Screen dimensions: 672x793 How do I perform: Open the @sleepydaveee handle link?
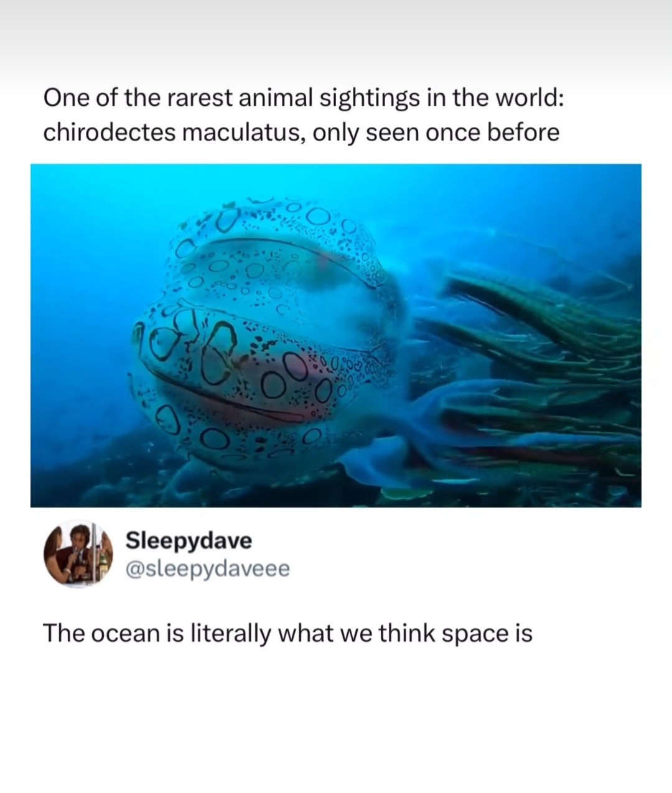pos(208,568)
